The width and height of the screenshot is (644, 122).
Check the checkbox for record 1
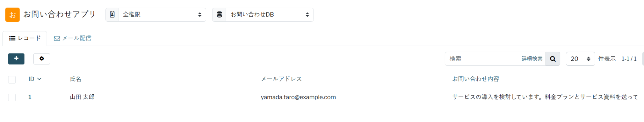12,97
